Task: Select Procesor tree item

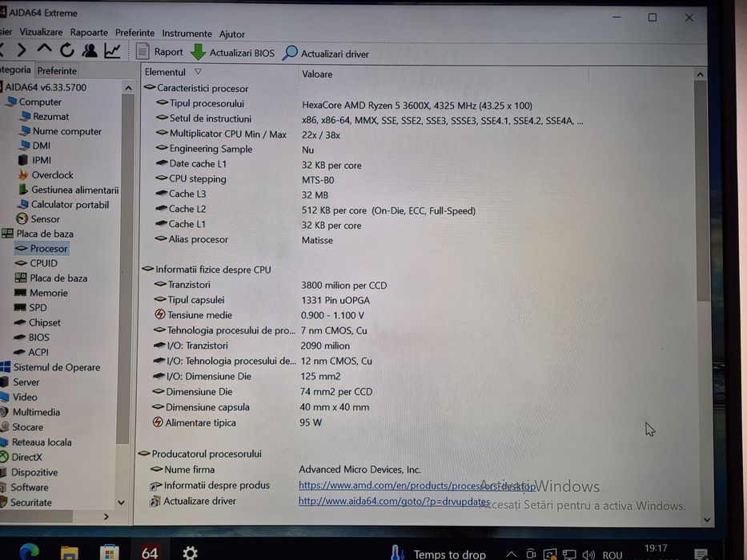Action: [x=42, y=249]
